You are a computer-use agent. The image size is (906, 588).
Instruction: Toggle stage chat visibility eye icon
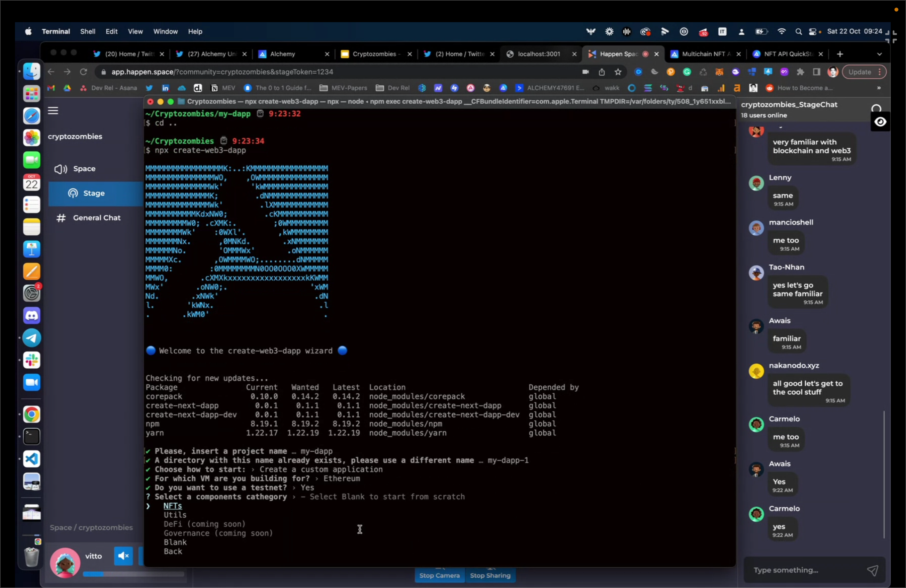pos(880,122)
